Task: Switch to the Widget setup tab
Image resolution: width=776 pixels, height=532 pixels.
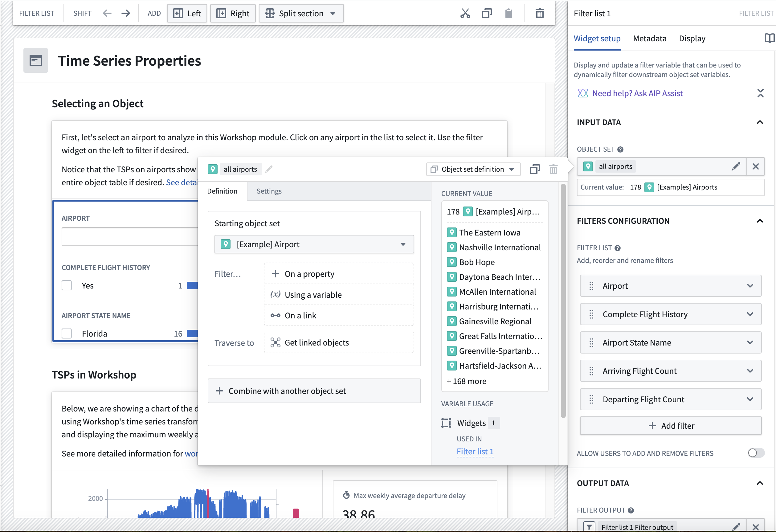Action: click(x=597, y=39)
